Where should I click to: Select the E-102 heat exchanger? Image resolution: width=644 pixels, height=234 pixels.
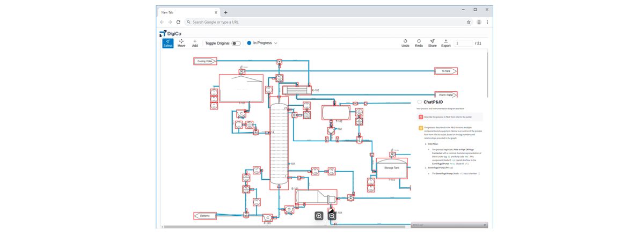[297, 90]
